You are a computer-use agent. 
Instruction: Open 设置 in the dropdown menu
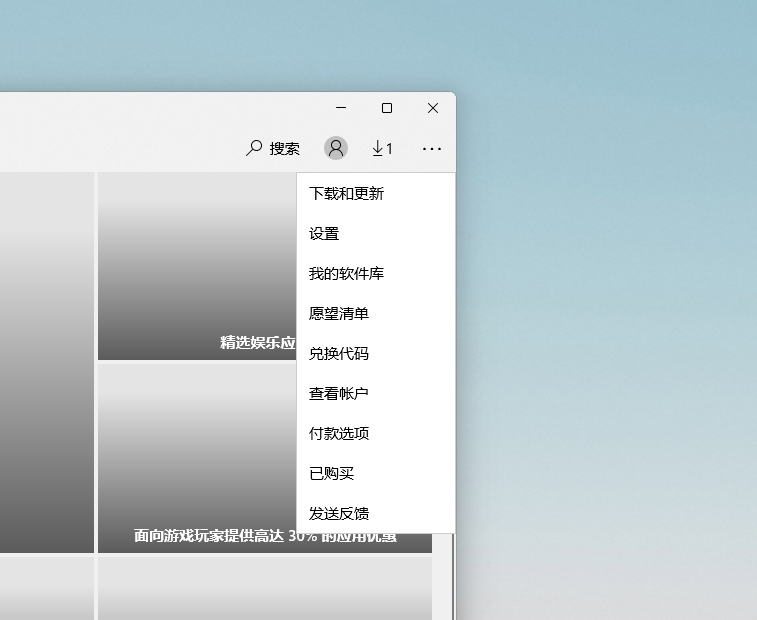(x=376, y=234)
